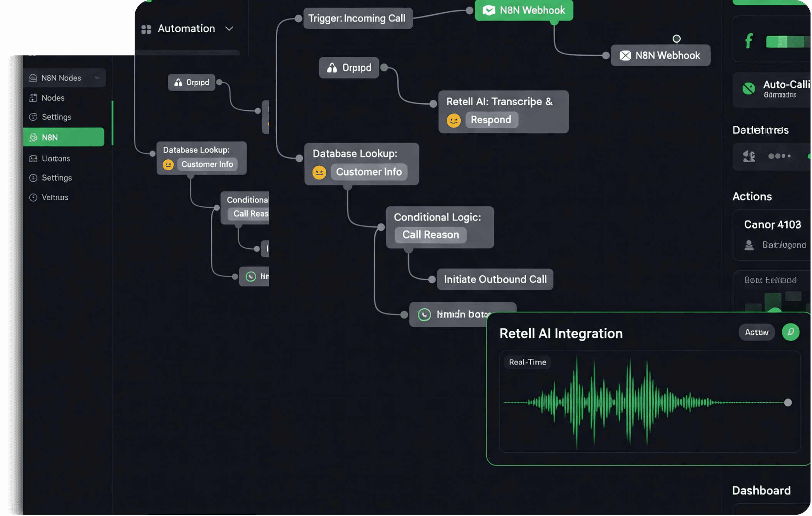The width and height of the screenshot is (812, 516).
Task: Click the partially hidden Call Reas tag
Action: click(x=248, y=214)
